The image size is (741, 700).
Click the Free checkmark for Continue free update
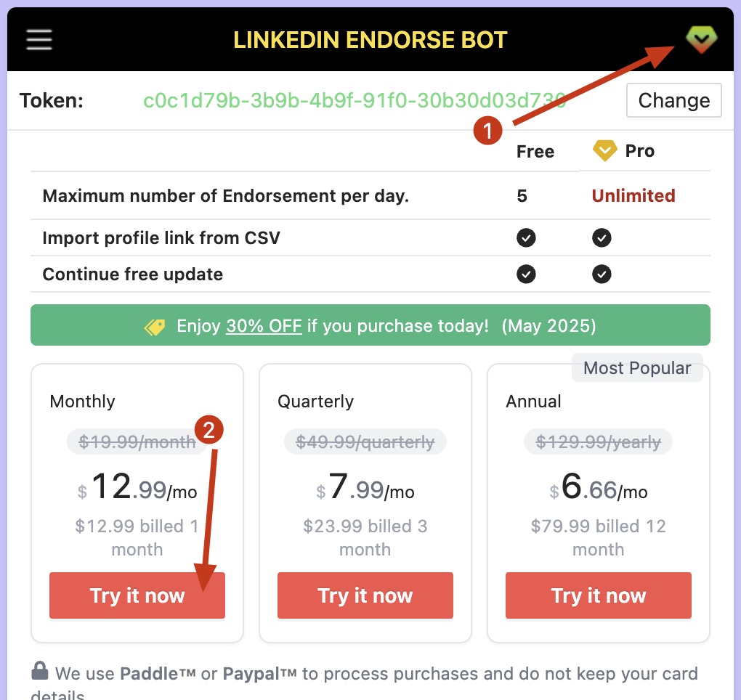tap(526, 274)
